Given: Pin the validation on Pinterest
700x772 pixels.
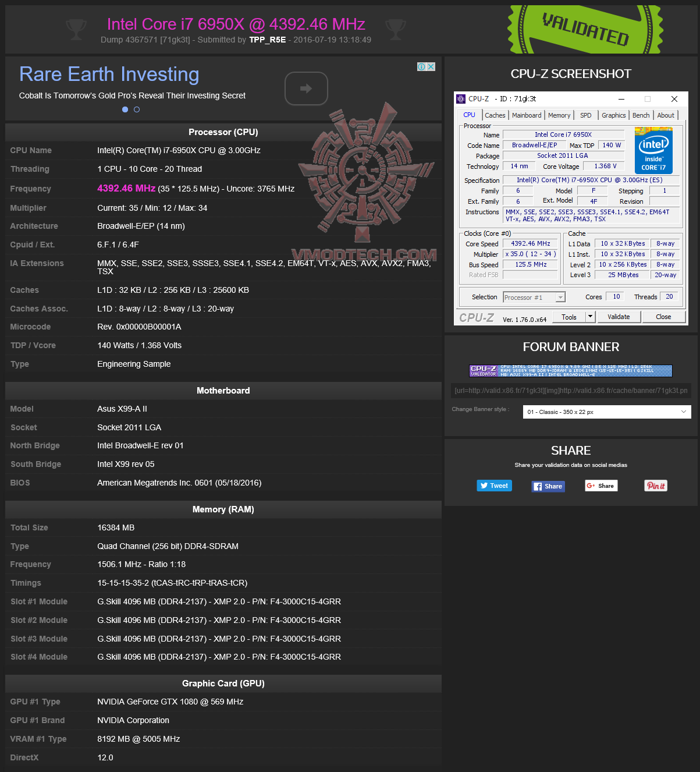Looking at the screenshot, I should point(656,486).
